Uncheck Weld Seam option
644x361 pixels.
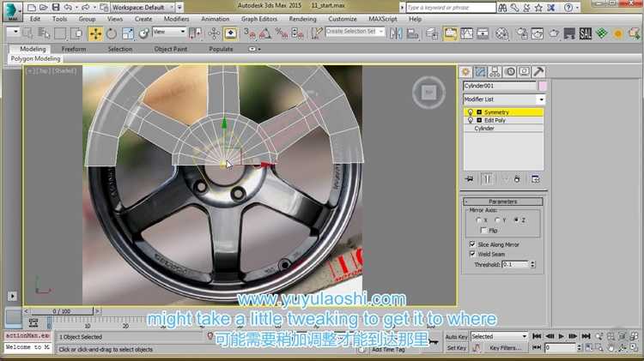[x=472, y=254]
